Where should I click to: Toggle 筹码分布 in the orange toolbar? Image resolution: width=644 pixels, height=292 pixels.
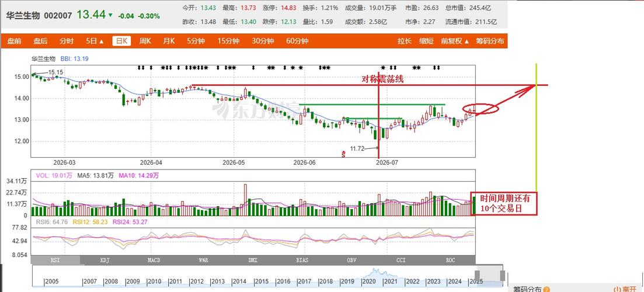[x=490, y=41]
